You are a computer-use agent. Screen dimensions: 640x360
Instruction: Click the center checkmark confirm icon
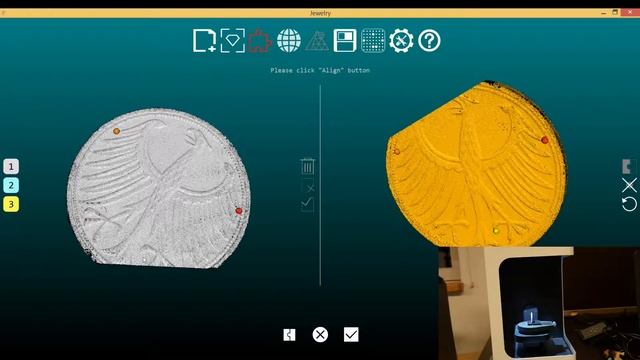click(x=307, y=203)
